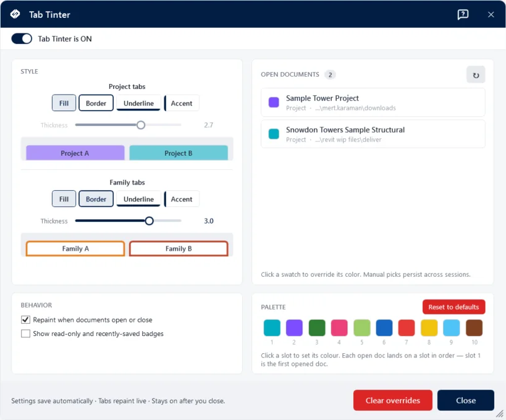Click the Project A preview tab
Screen dimensions: 506x420
click(75, 153)
